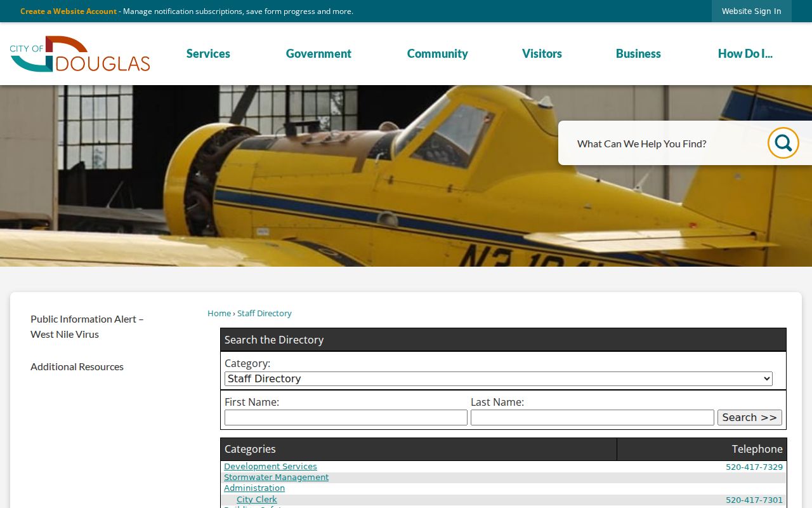Viewport: 812px width, 508px height.
Task: Click the Search the Directory heading
Action: tap(503, 340)
